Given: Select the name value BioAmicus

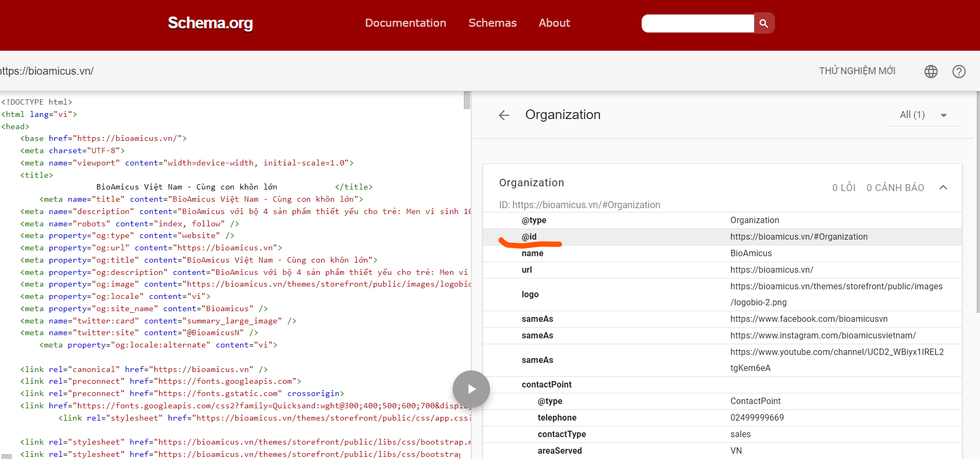Looking at the screenshot, I should (x=751, y=254).
